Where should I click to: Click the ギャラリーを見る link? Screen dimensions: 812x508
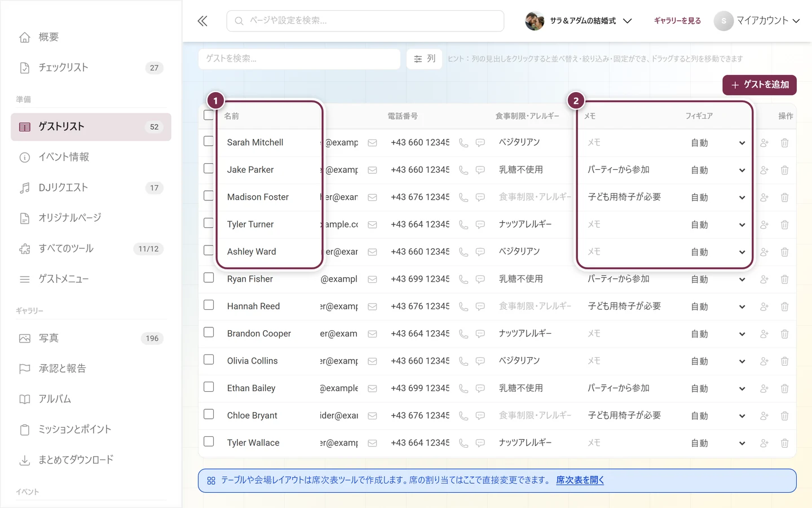pyautogui.click(x=677, y=21)
